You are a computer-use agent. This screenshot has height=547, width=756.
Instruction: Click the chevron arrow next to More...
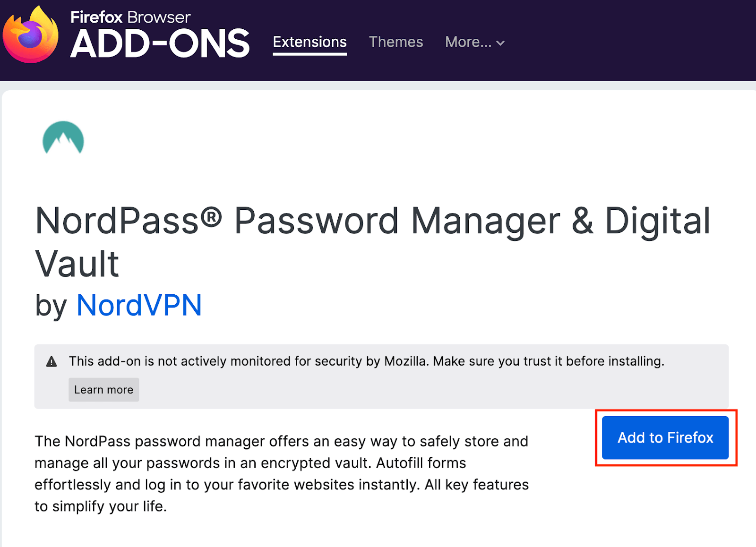pos(501,43)
